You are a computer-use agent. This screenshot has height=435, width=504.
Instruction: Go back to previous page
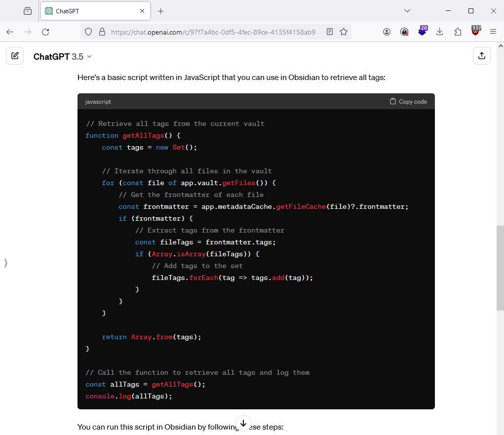tap(10, 32)
